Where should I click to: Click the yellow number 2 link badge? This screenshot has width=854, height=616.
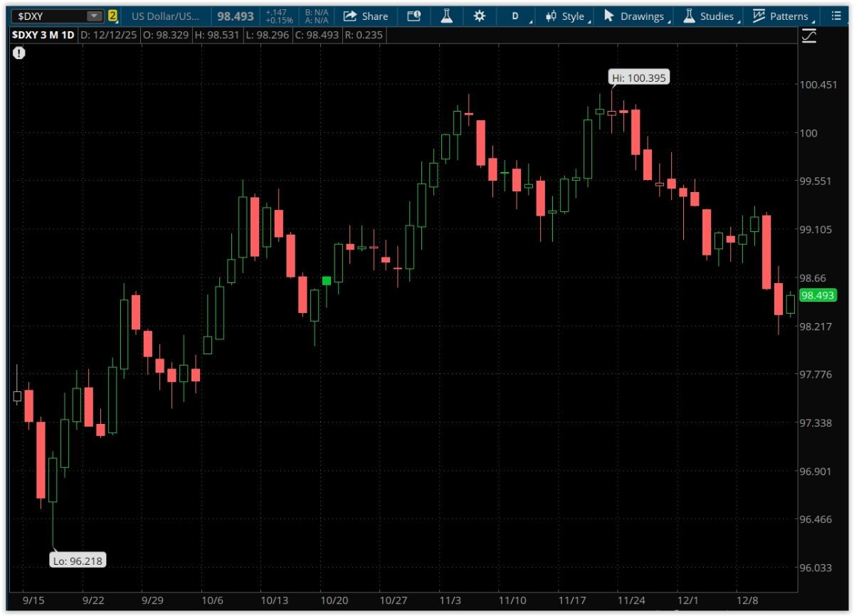pos(112,16)
